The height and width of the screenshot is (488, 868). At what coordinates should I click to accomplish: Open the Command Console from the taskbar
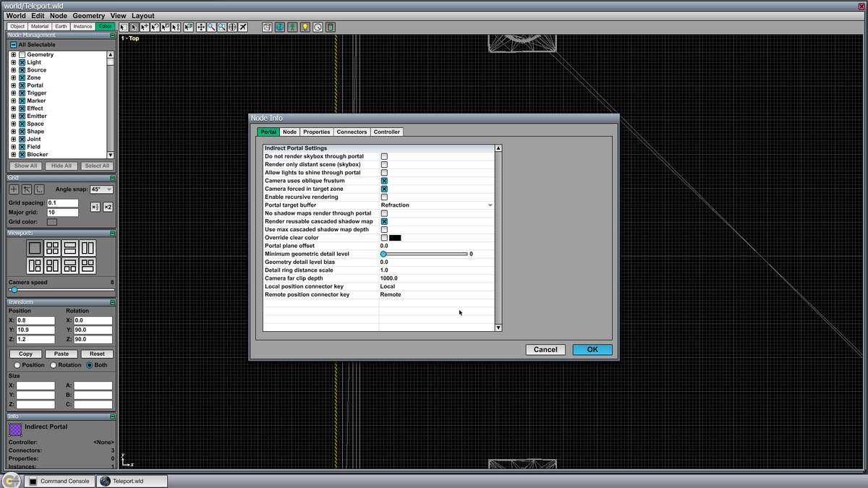point(59,480)
